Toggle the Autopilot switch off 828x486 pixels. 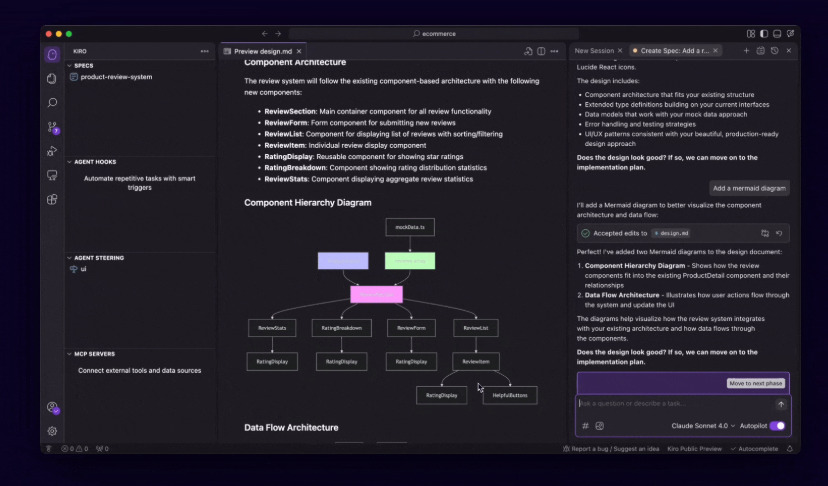777,426
